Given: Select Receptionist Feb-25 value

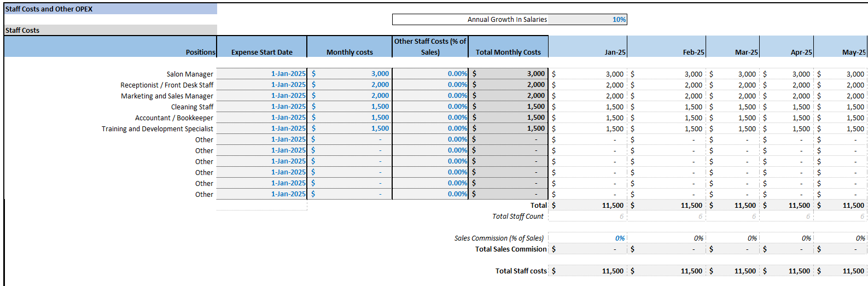Looking at the screenshot, I should coord(667,85).
